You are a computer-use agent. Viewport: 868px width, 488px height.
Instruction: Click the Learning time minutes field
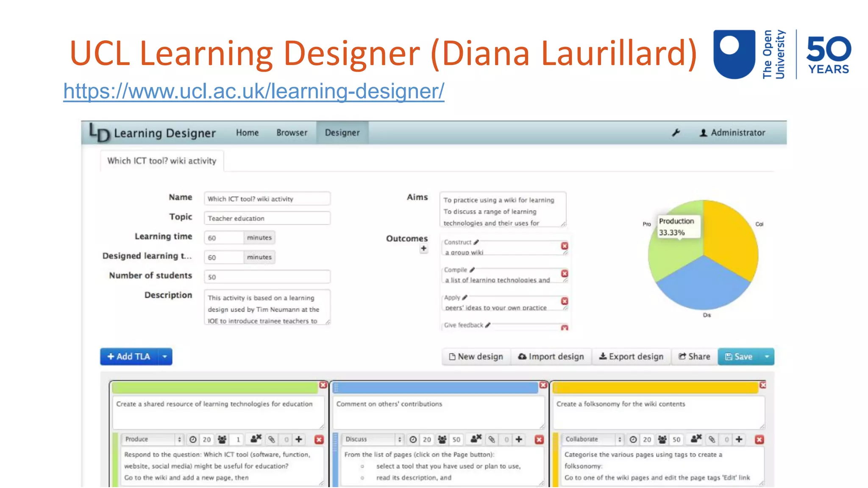tap(224, 238)
